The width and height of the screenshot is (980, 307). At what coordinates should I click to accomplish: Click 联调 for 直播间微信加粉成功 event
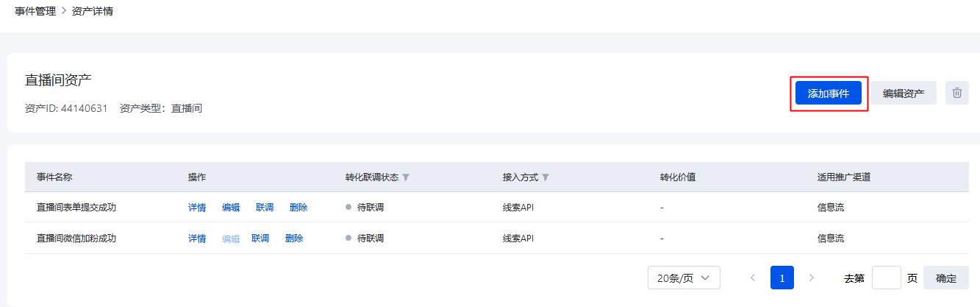click(x=260, y=239)
